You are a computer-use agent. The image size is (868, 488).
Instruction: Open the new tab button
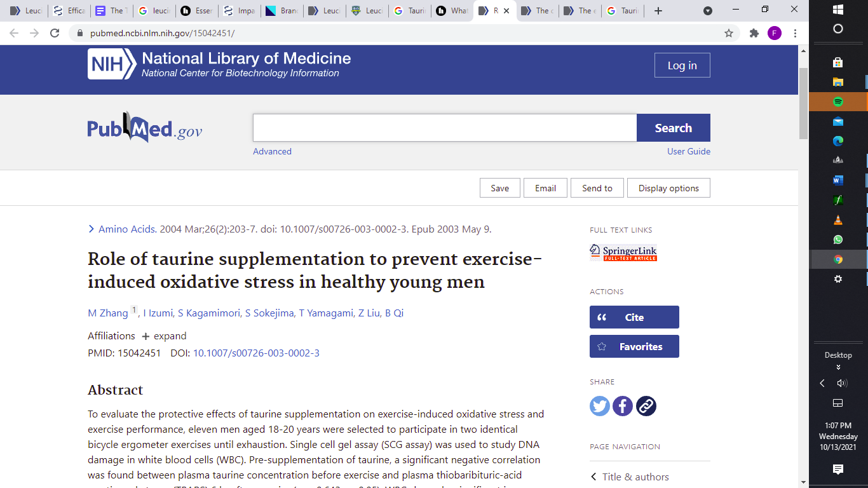tap(658, 11)
